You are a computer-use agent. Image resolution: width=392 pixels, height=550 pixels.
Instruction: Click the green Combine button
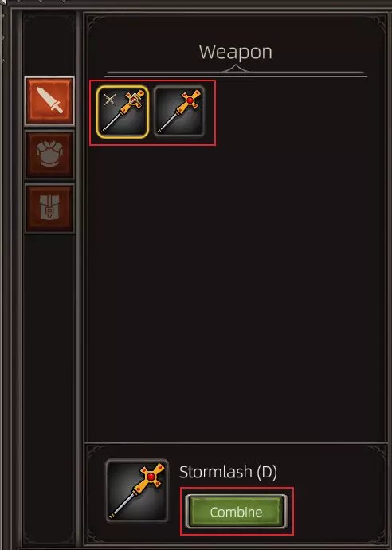tap(237, 512)
